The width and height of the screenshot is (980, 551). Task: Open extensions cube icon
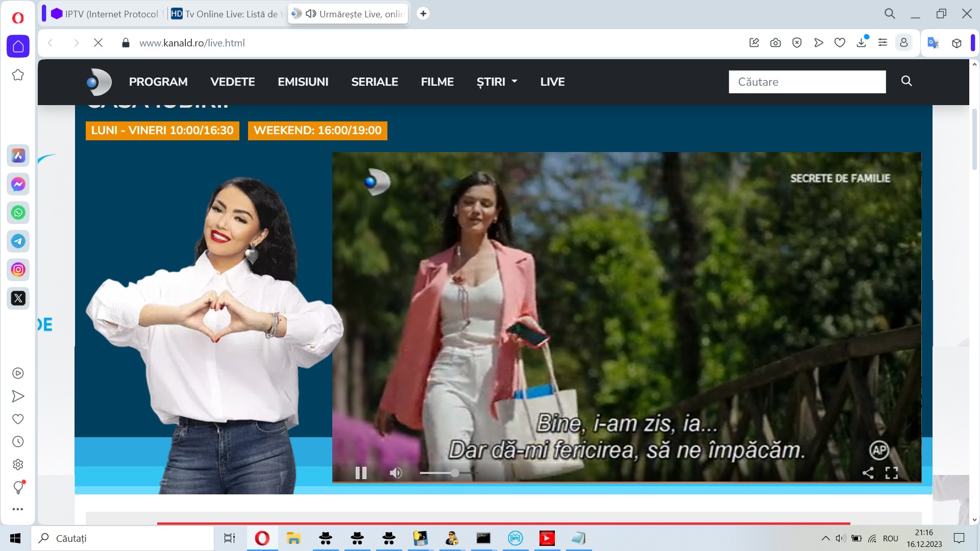pyautogui.click(x=957, y=43)
